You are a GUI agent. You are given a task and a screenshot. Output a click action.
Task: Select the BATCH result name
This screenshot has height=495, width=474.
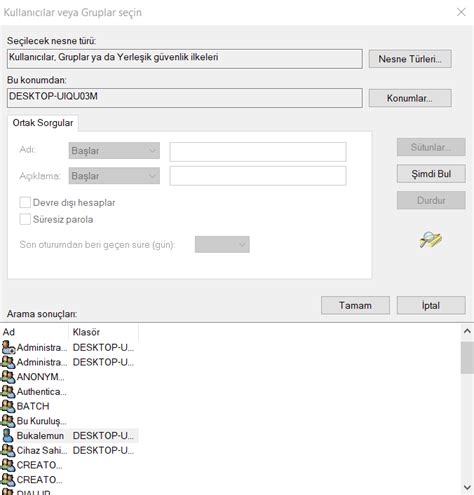tap(33, 406)
